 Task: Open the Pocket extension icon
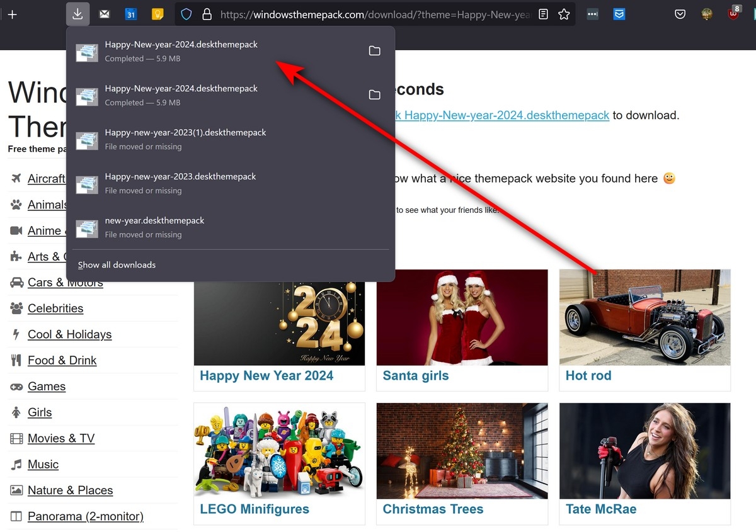point(680,14)
